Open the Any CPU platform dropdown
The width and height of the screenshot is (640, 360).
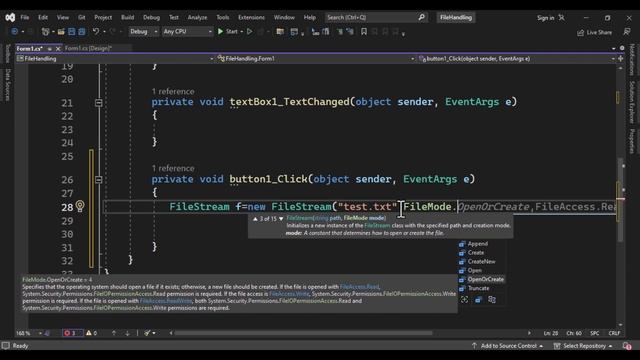click(187, 31)
